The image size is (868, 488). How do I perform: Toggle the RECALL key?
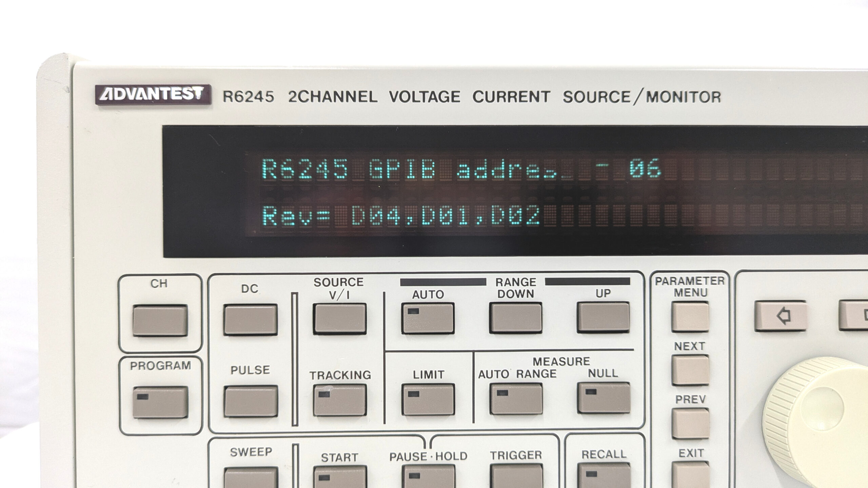pyautogui.click(x=604, y=475)
